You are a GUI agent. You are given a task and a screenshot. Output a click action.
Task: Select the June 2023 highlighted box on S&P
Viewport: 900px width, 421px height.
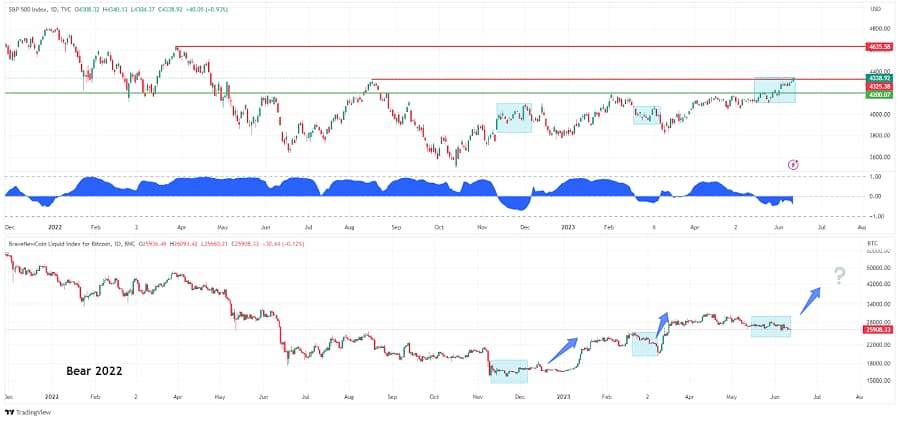[x=774, y=90]
